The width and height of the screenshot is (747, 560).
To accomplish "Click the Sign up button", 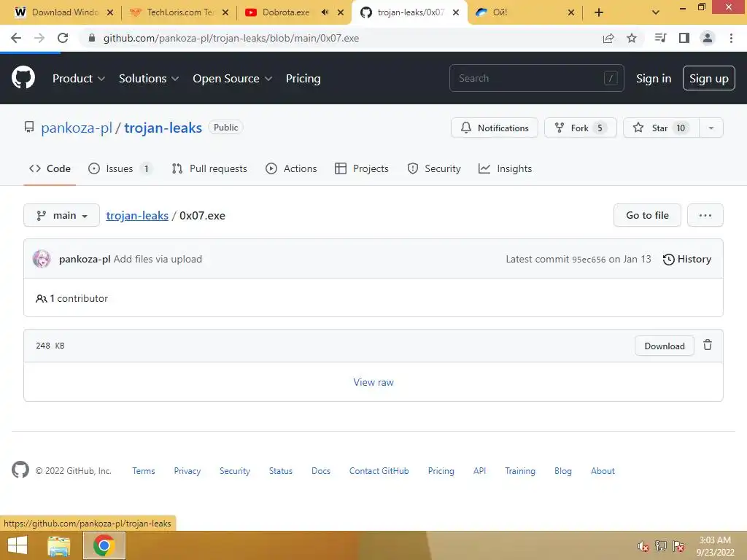I will (708, 78).
